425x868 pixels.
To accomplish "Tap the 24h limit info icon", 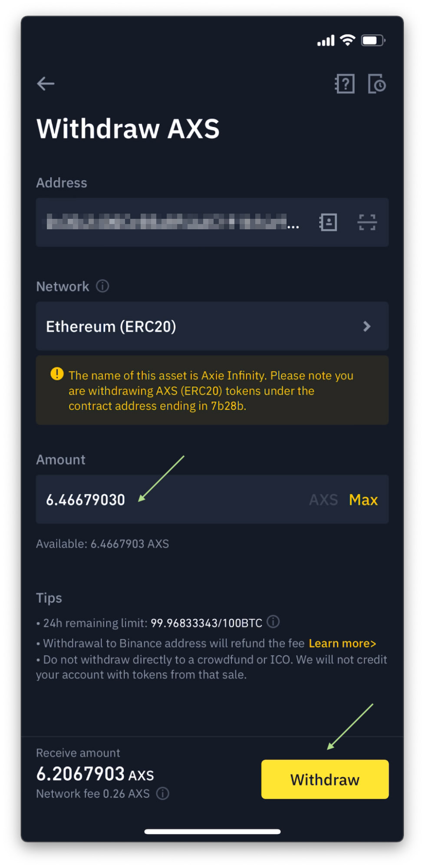I will point(273,622).
